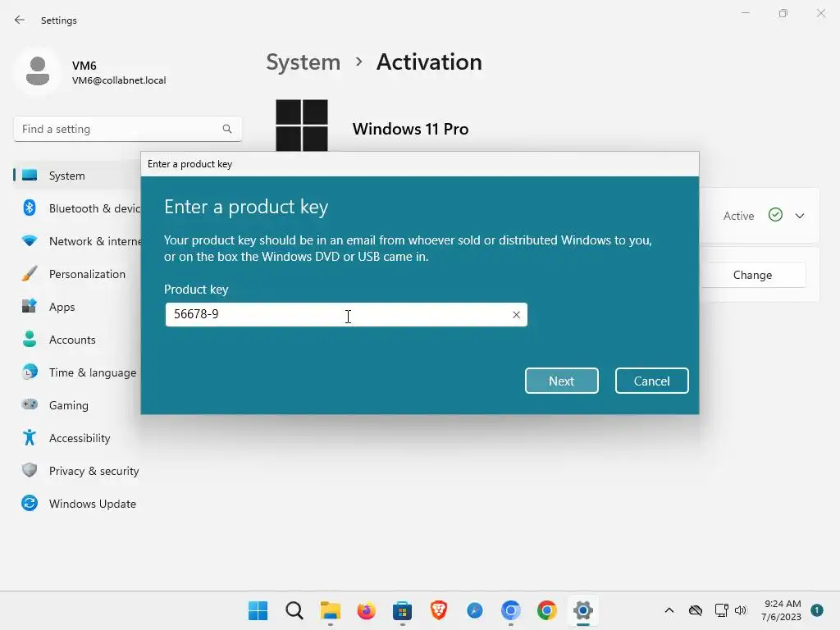This screenshot has height=630, width=840.
Task: Open the clock showing 9:24 AM
Action: coord(781,610)
